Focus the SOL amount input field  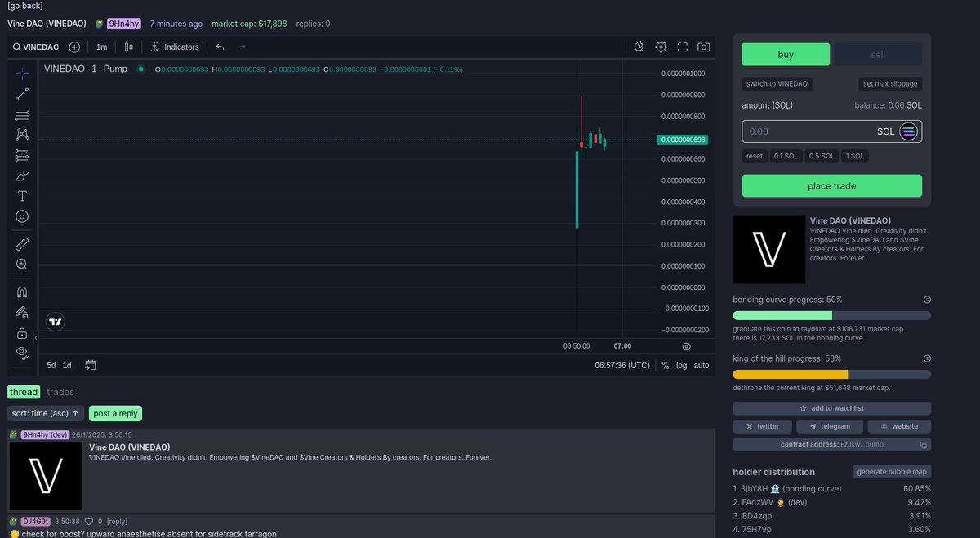click(831, 131)
